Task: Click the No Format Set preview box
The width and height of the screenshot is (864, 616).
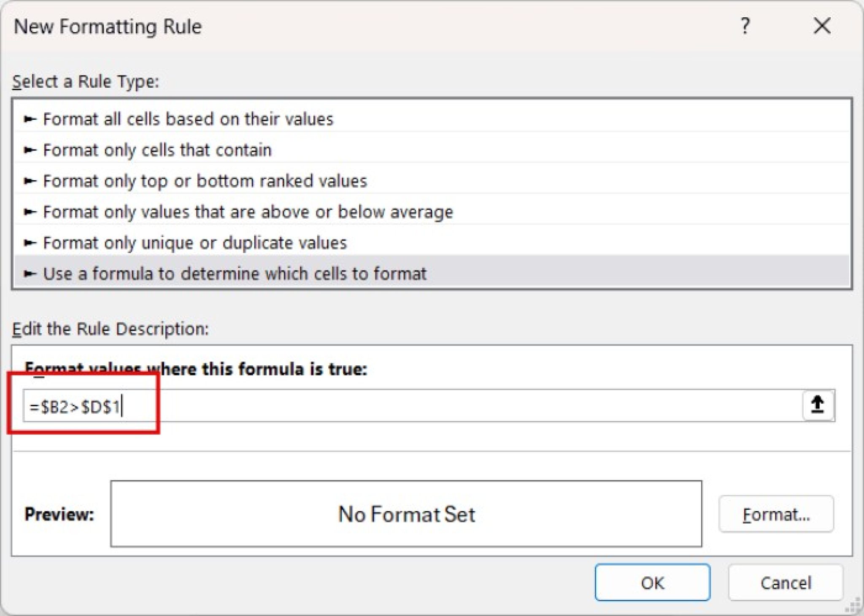Action: click(406, 514)
